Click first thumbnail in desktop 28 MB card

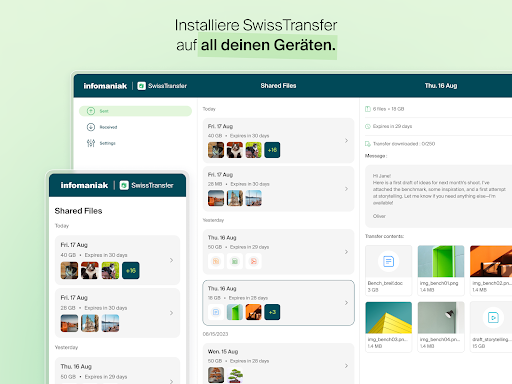(x=216, y=198)
